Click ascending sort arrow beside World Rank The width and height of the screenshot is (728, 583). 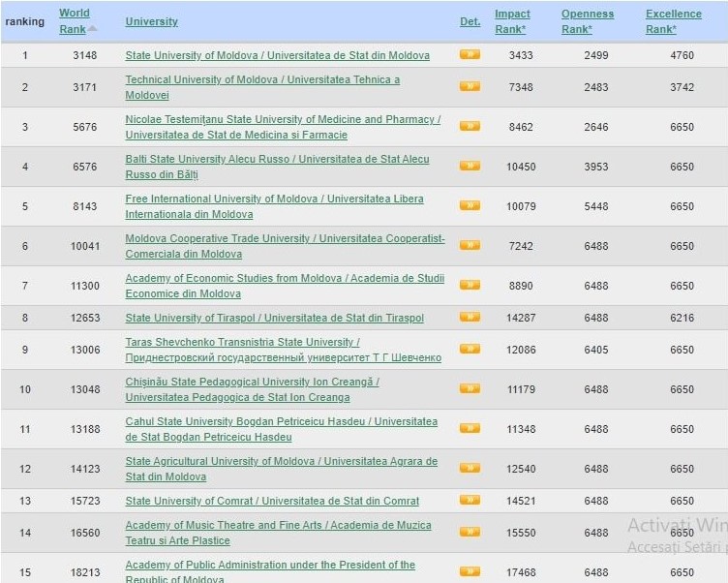pos(92,28)
